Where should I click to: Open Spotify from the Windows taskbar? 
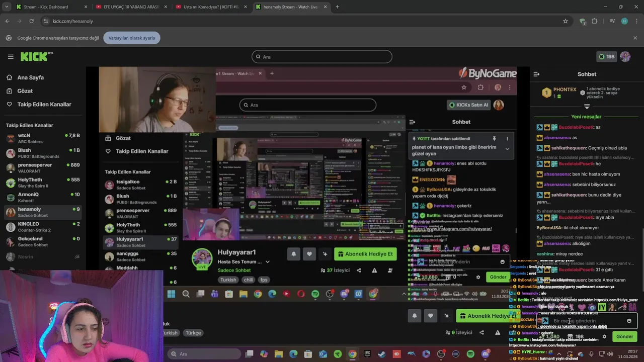[470, 354]
